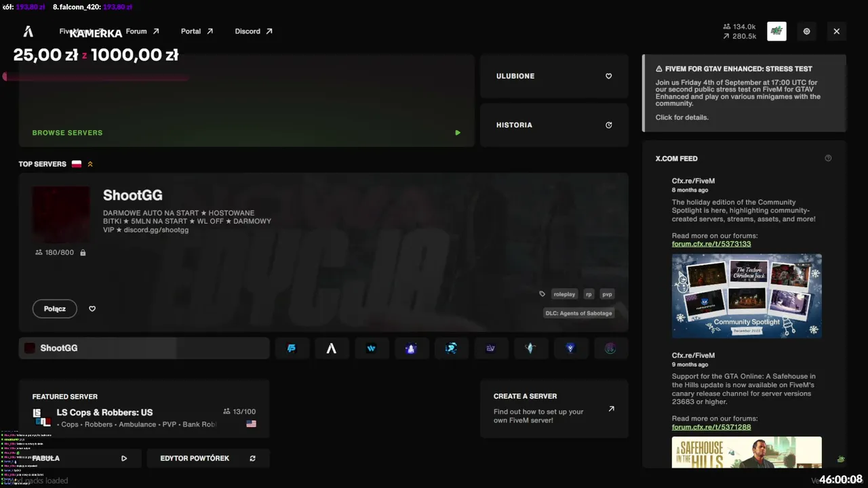Screen dimensions: 868x488
Task: Click the lock icon beside 180/800
Action: point(83,253)
